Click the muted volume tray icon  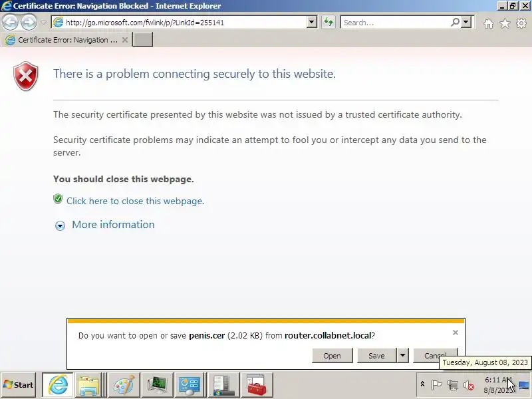tap(469, 385)
